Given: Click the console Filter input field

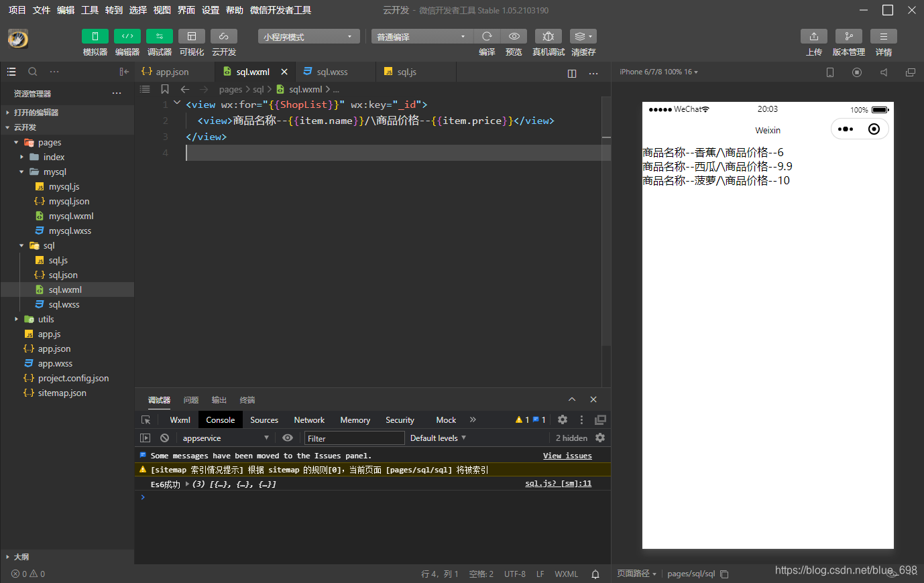Looking at the screenshot, I should [x=355, y=438].
